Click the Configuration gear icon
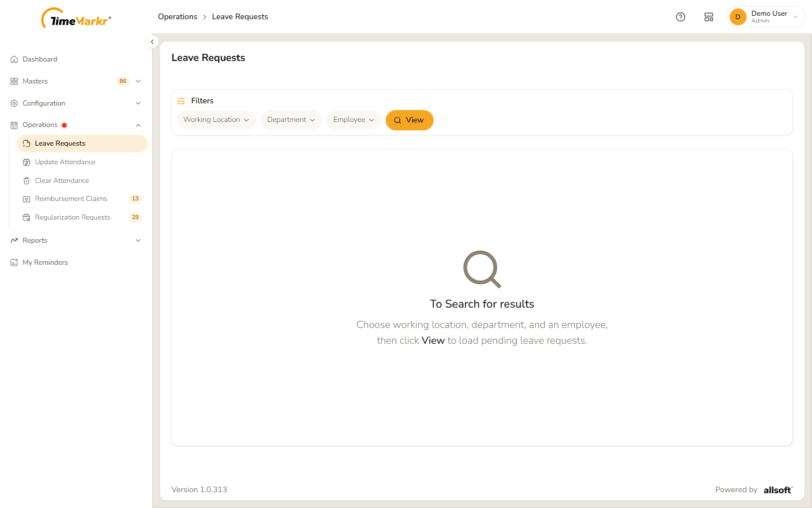The width and height of the screenshot is (812, 508). pos(14,103)
